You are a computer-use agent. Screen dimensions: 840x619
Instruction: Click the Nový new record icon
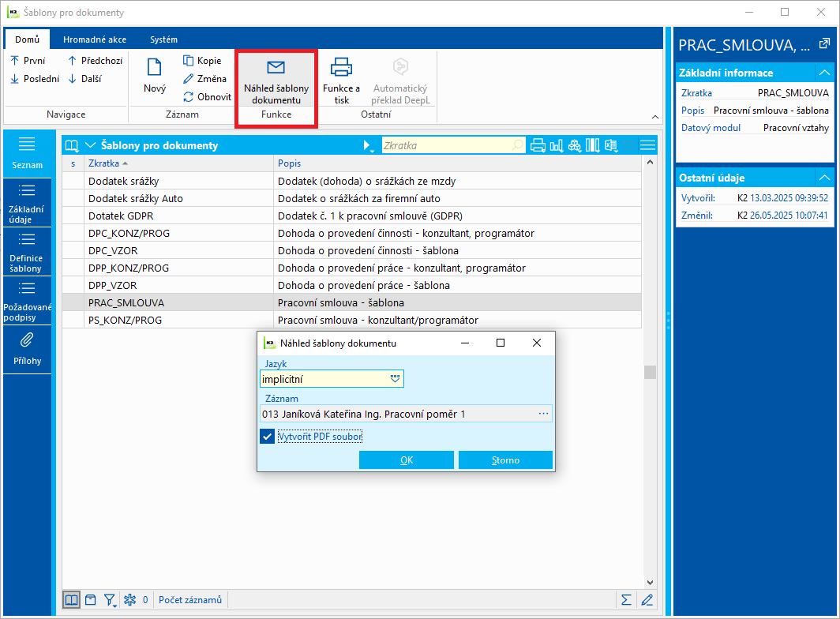[154, 67]
